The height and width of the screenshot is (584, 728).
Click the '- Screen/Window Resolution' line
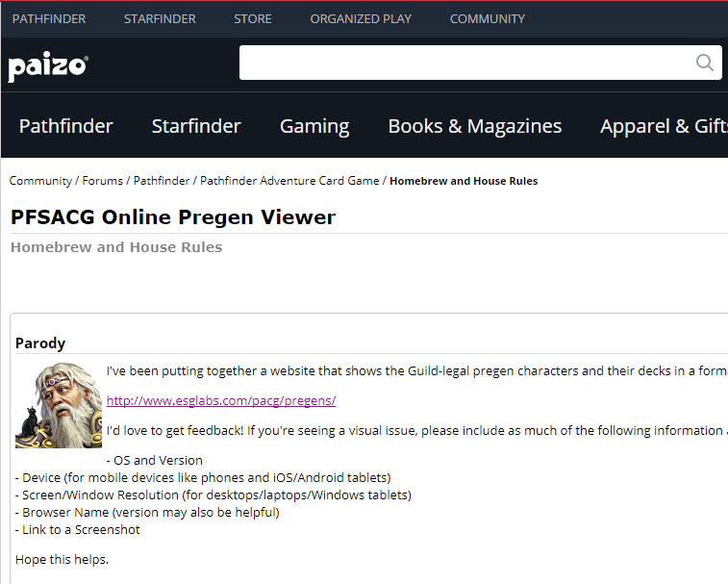coord(213,495)
